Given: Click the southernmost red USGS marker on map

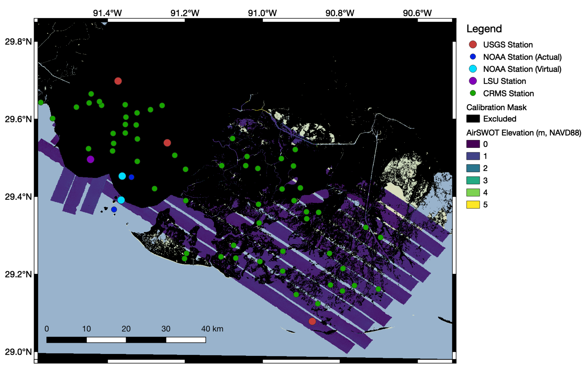Looking at the screenshot, I should (x=312, y=321).
